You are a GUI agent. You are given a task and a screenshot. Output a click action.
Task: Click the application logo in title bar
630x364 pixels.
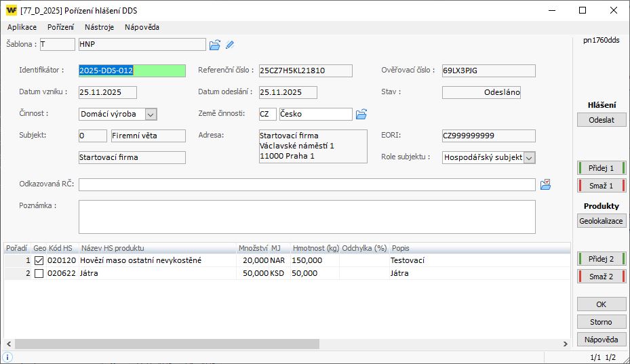click(11, 10)
